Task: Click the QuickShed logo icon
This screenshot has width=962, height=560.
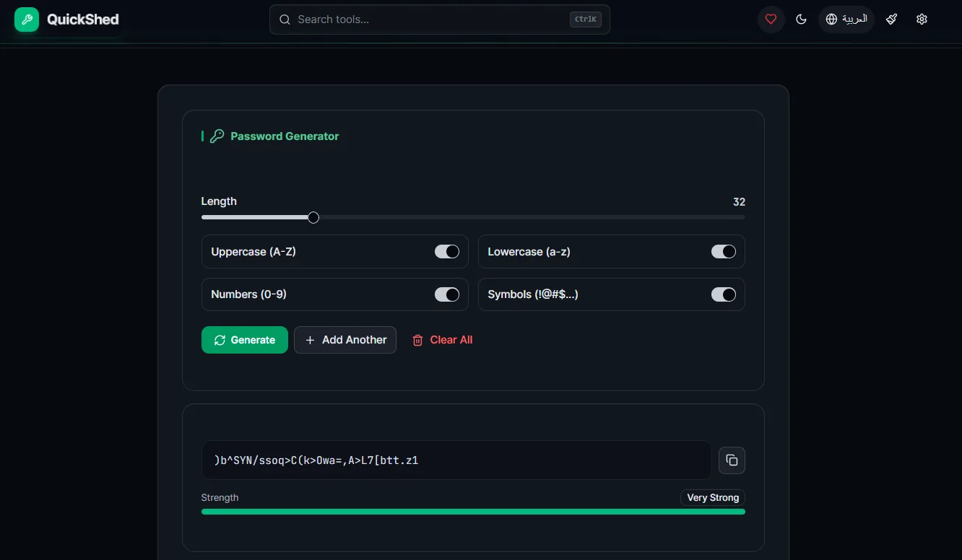Action: (27, 19)
